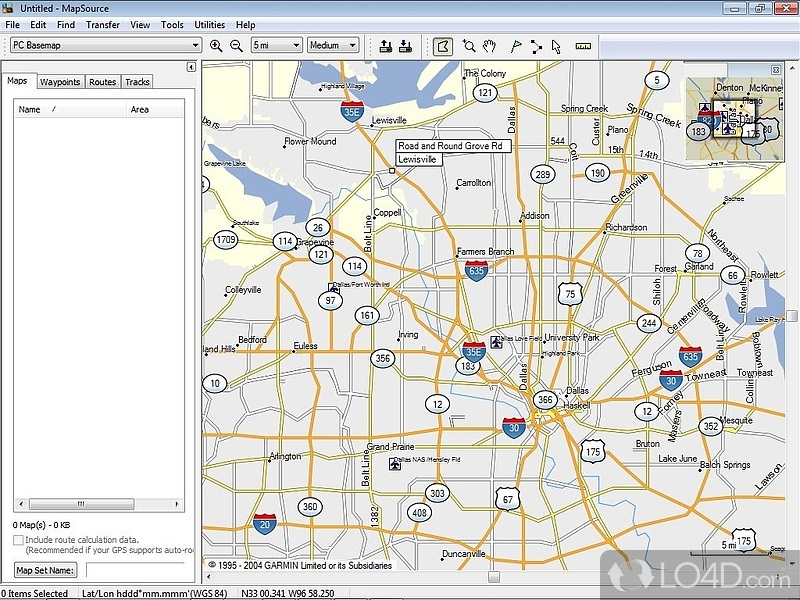Enable Include route calculation data checkbox

[18, 540]
